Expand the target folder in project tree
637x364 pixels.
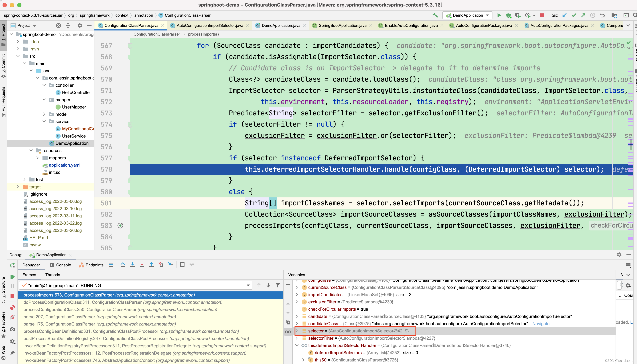coord(18,187)
